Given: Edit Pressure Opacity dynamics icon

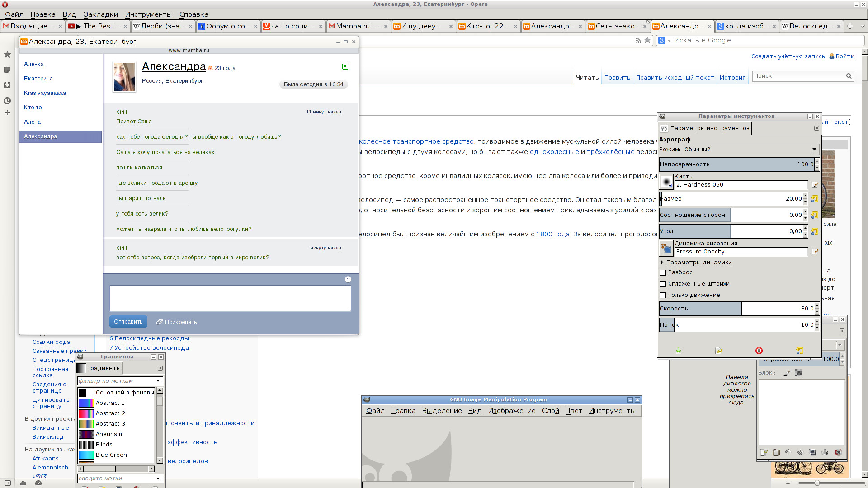Looking at the screenshot, I should [x=815, y=252].
